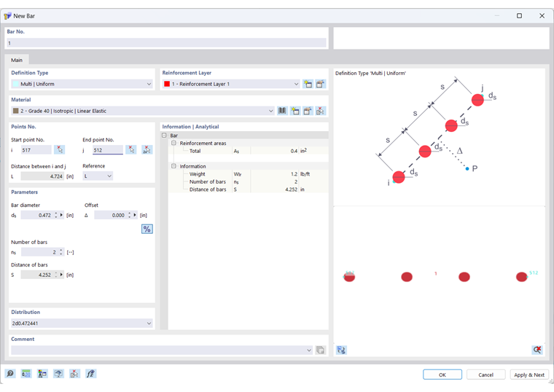The height and width of the screenshot is (392, 554).
Task: Click the edit reinforcement layer icon
Action: tap(321, 84)
